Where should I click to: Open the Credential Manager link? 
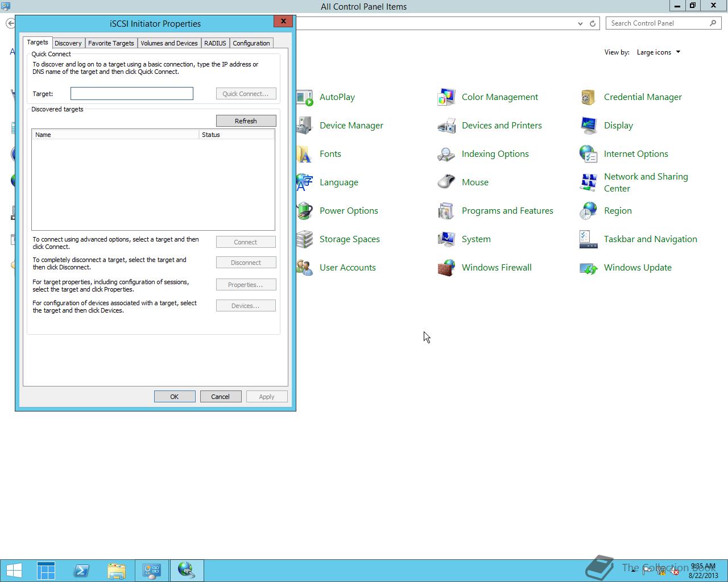point(643,97)
